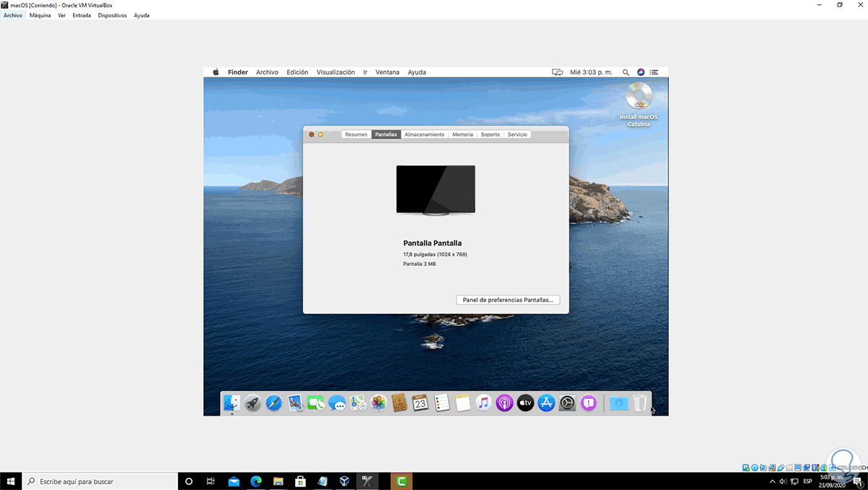868x490 pixels.
Task: Show hidden Windows tray icons chevron
Action: tap(773, 481)
